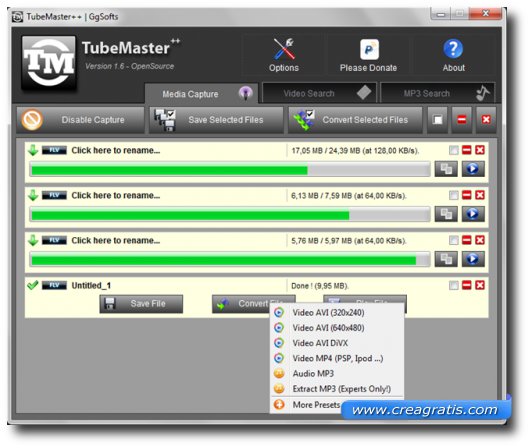The height and width of the screenshot is (448, 530).
Task: Click the Please Donate PayPal icon
Action: pos(369,49)
